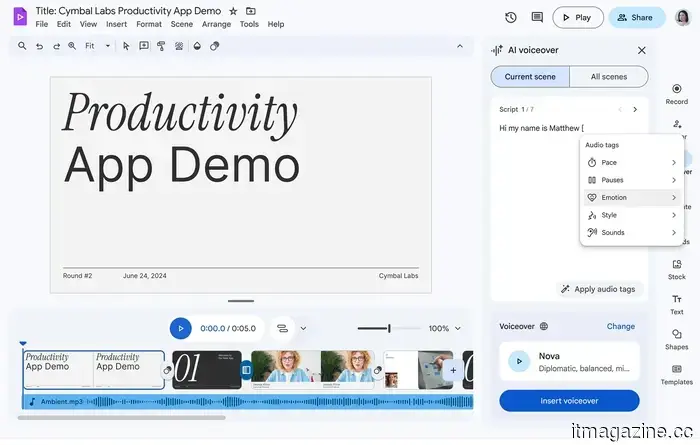This screenshot has width=700, height=445.
Task: Open the Fit zoom dropdown
Action: coord(97,46)
